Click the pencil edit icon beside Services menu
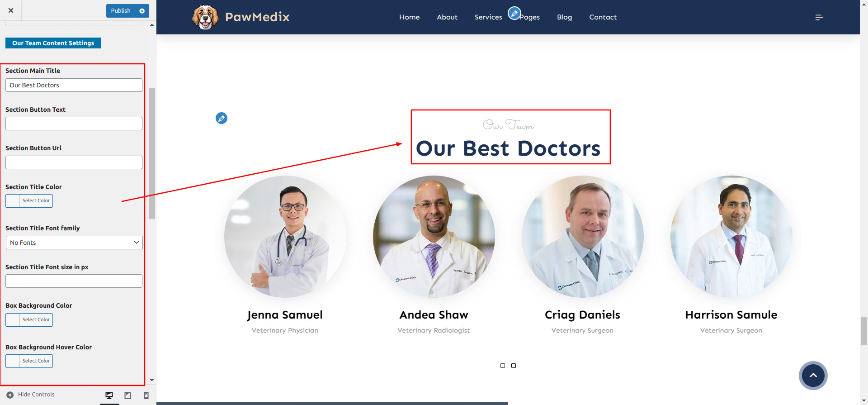 (x=514, y=13)
